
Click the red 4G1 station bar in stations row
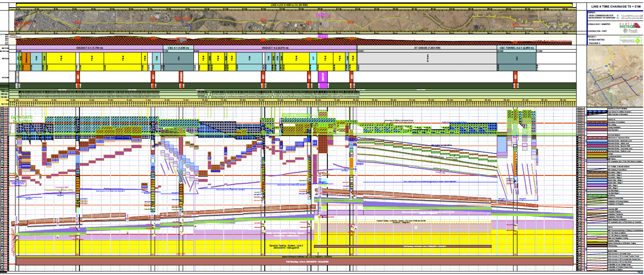515,77
